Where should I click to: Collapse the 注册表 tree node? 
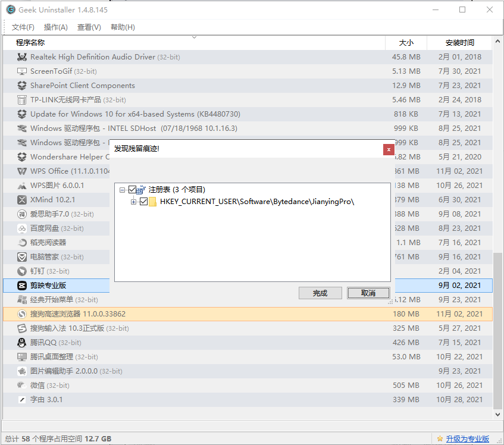pos(122,190)
